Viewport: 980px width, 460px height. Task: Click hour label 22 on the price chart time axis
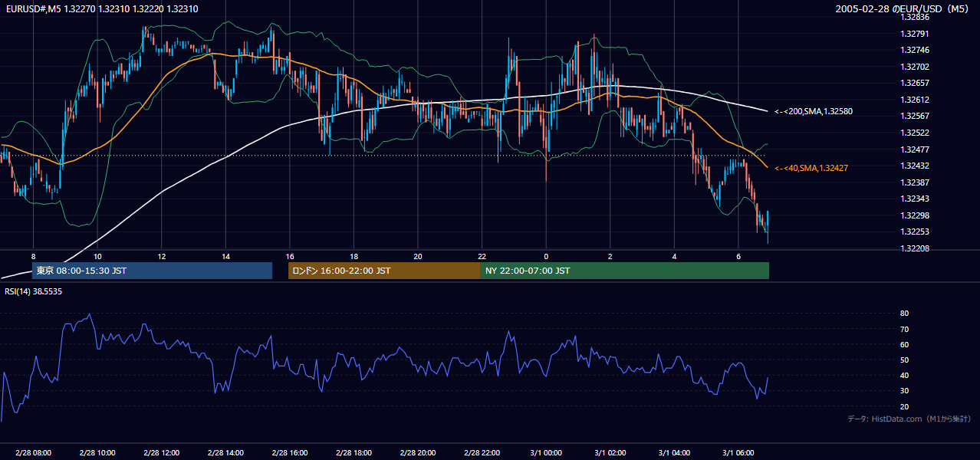[x=482, y=256]
